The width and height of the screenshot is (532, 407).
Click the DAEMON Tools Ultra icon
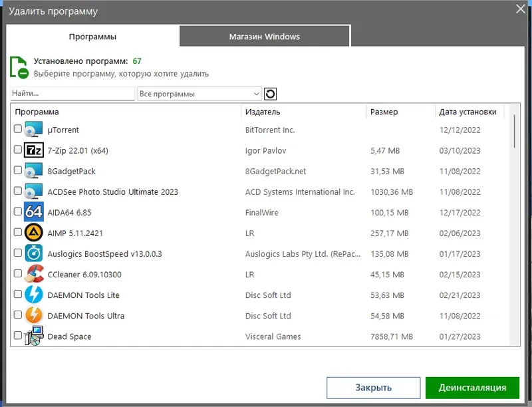click(33, 315)
